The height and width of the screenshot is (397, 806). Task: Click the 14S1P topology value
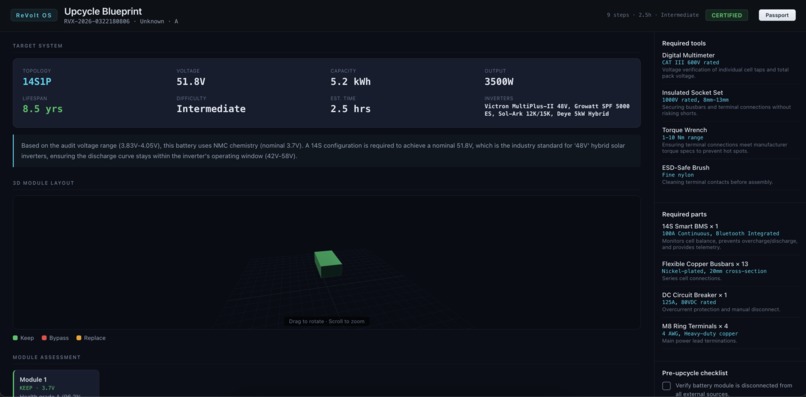36,82
